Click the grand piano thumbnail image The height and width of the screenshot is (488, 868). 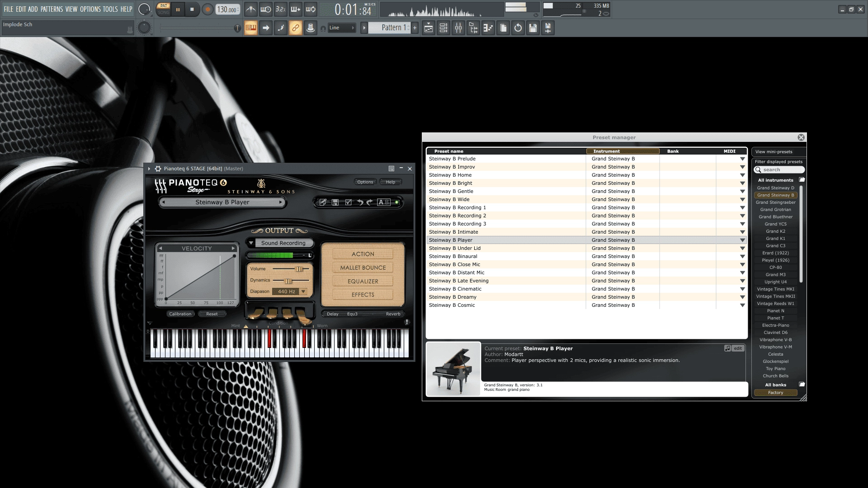453,369
